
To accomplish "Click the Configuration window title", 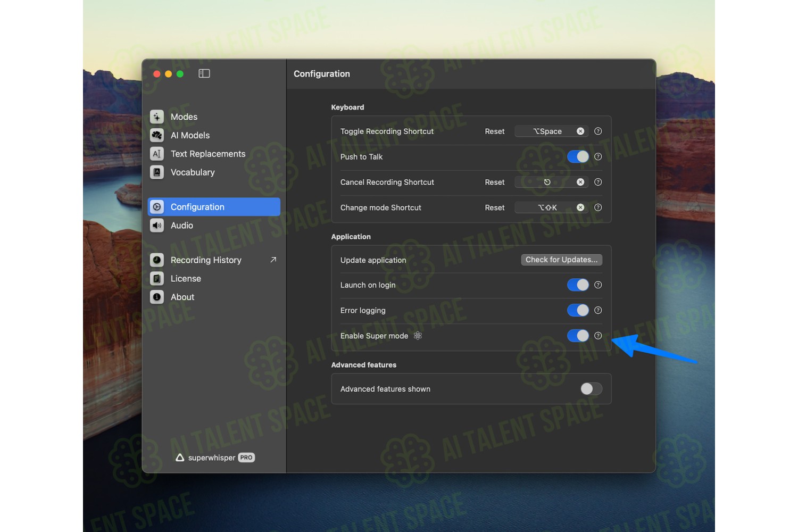I will pos(322,74).
